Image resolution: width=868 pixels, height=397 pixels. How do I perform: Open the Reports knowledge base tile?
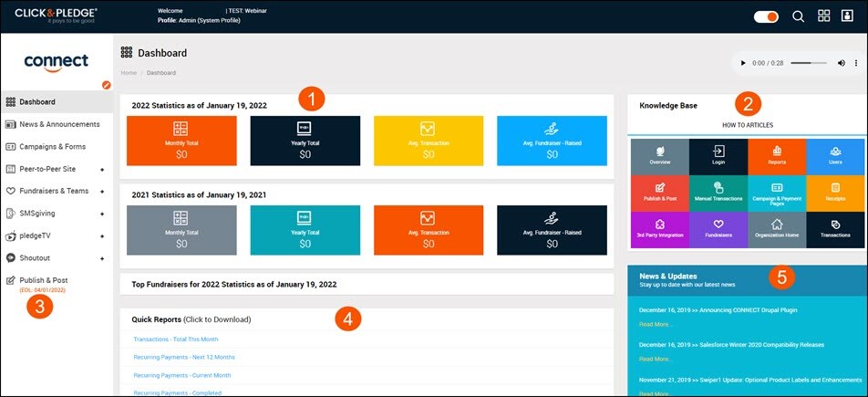point(777,157)
